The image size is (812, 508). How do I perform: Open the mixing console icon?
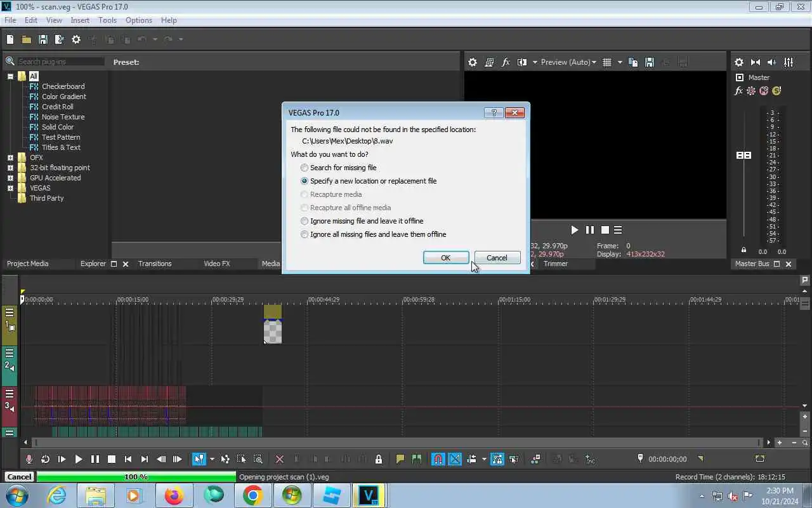(x=789, y=62)
